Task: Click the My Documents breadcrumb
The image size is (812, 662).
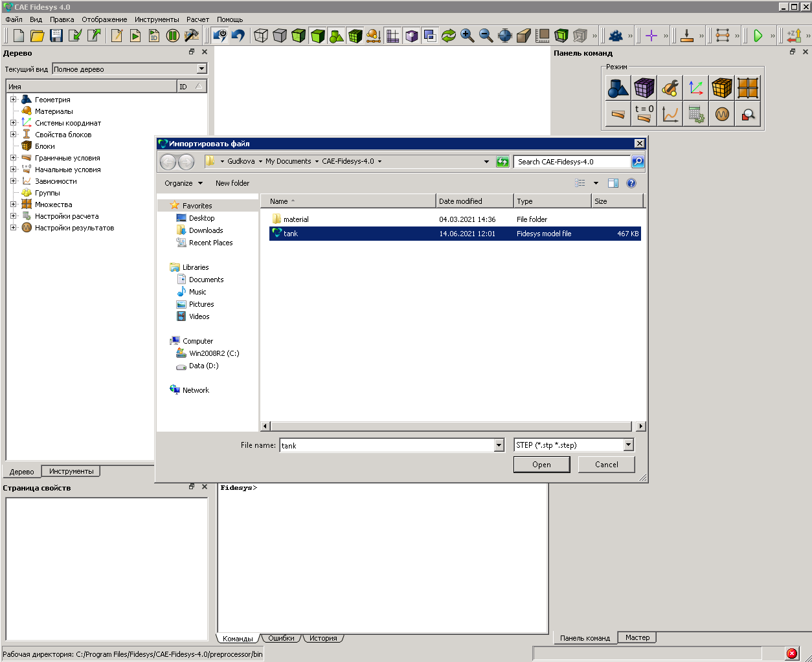Action: (288, 161)
